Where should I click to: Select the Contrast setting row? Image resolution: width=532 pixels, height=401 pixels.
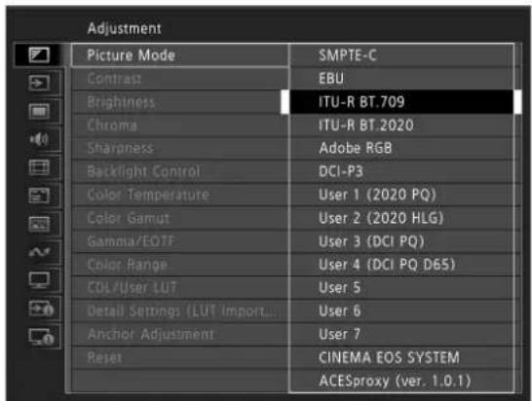(x=180, y=78)
